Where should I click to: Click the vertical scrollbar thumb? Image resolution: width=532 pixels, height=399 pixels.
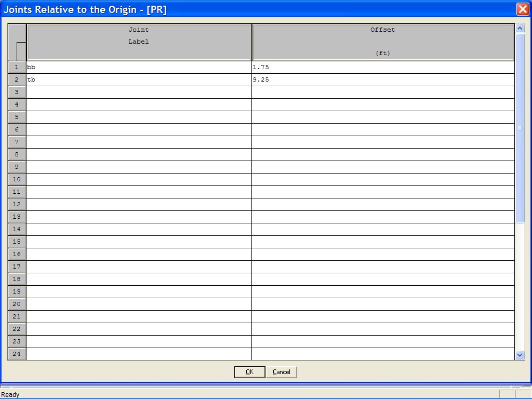(x=520, y=128)
